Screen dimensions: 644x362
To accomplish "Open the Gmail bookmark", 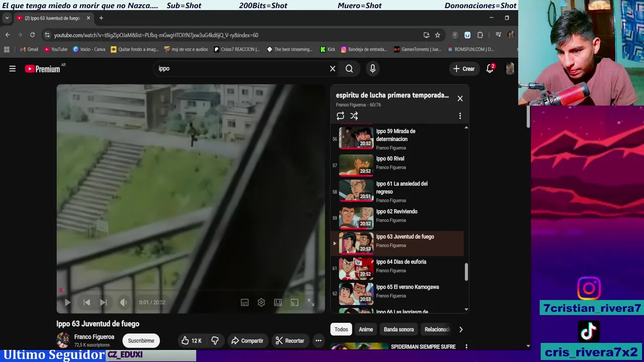I will pyautogui.click(x=29, y=49).
